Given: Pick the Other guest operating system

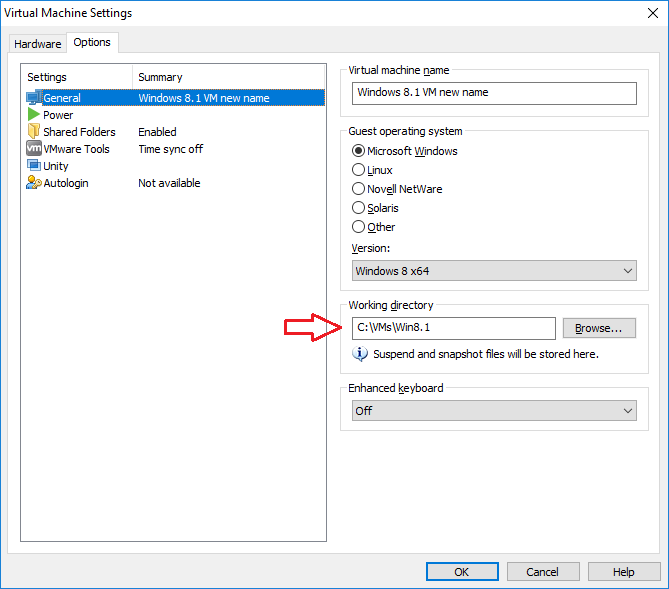Looking at the screenshot, I should 358,227.
